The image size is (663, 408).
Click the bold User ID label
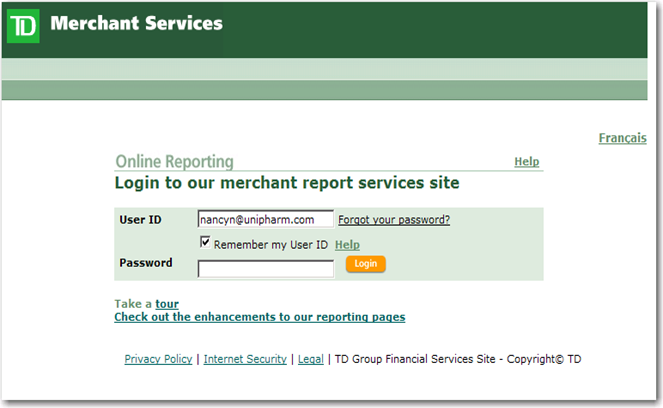click(140, 220)
